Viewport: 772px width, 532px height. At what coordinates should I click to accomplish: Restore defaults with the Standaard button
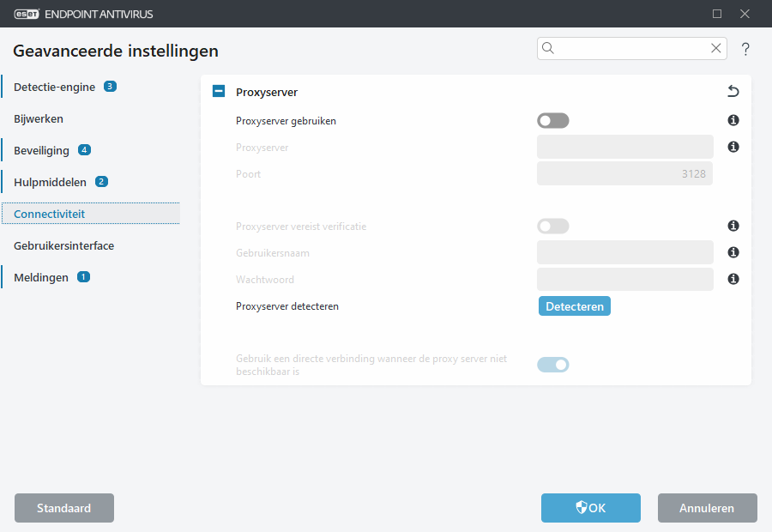[63, 508]
